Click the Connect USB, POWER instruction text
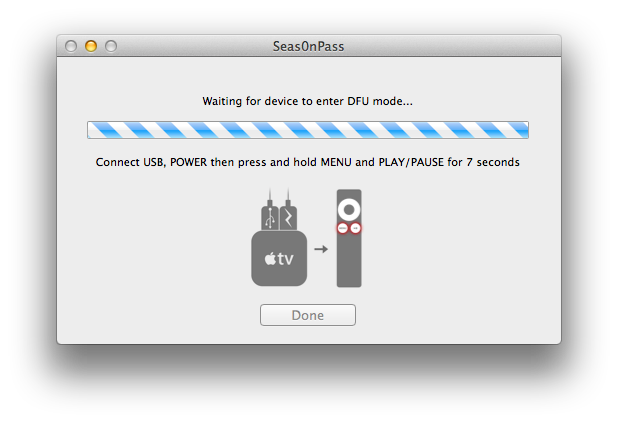 (x=308, y=161)
